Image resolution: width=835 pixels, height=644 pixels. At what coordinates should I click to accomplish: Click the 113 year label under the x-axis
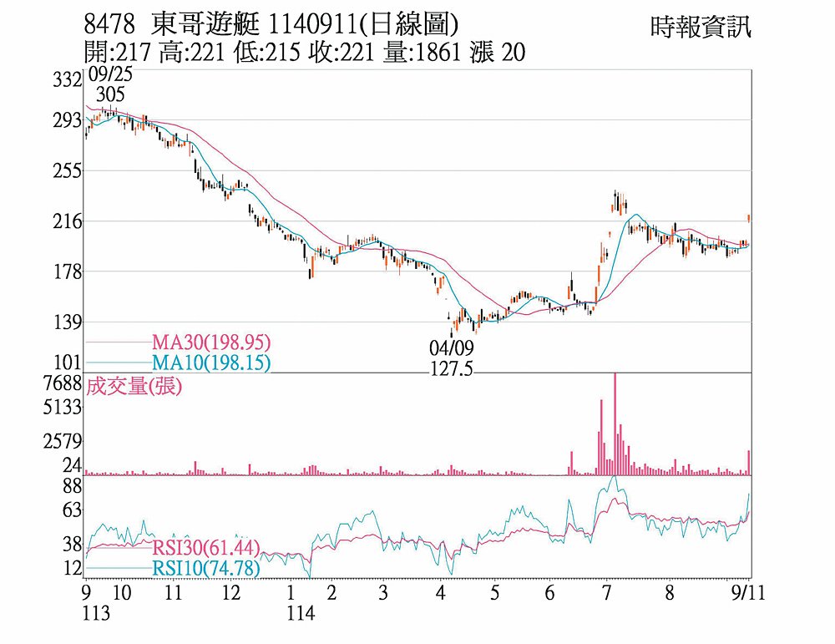pos(96,613)
